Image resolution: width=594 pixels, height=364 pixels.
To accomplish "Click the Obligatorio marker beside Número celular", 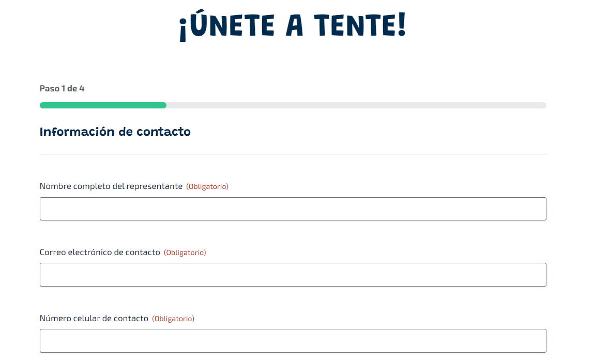I will [173, 319].
